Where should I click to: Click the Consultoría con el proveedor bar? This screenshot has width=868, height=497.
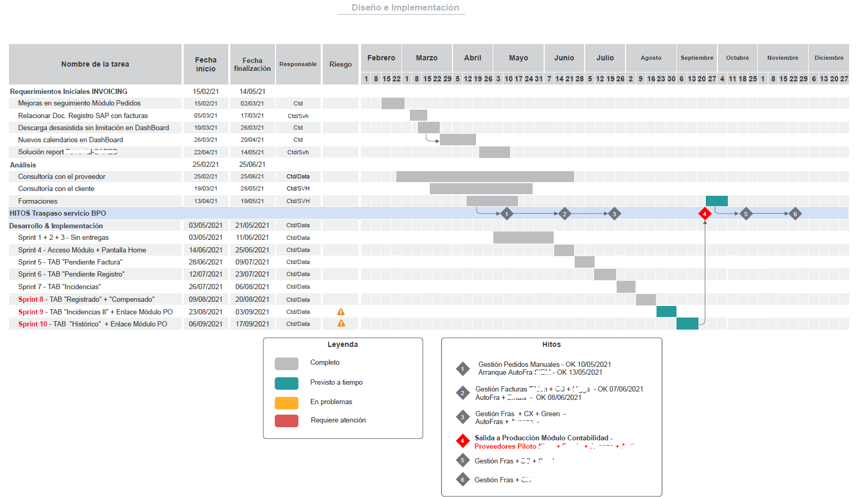pyautogui.click(x=485, y=176)
